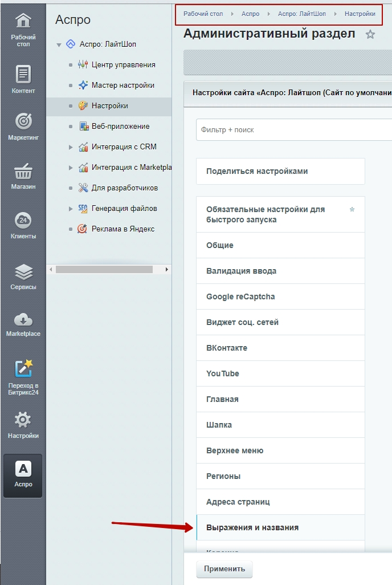The height and width of the screenshot is (585, 392).
Task: Click the Аспро panel heading
Action: point(73,19)
